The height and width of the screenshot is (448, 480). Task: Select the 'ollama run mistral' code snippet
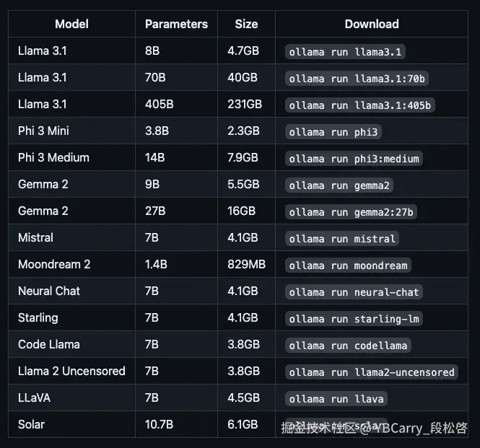pyautogui.click(x=342, y=239)
